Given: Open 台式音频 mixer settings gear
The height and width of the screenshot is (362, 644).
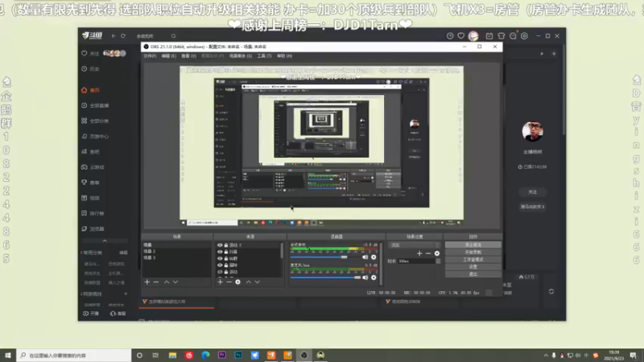Looking at the screenshot, I should pos(374,257).
